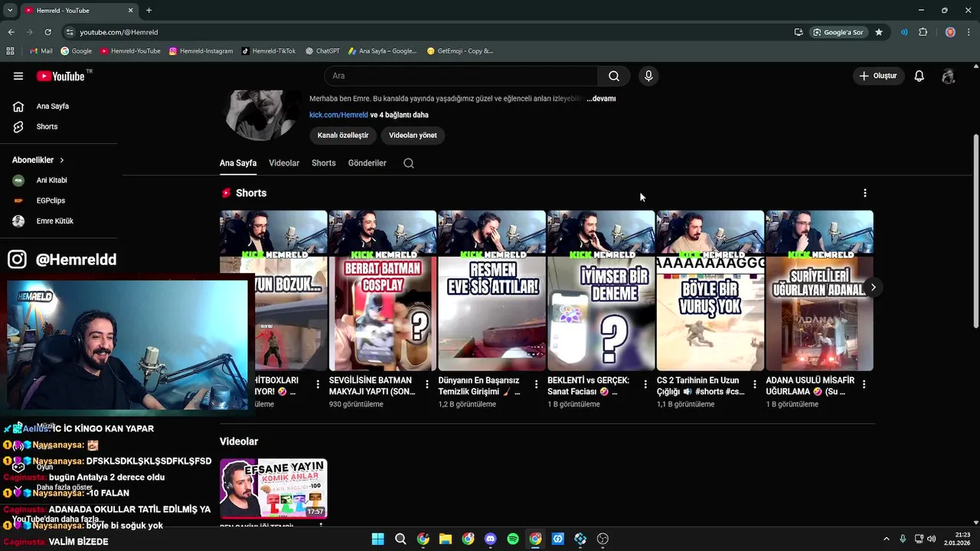
Task: Open the YouTube hamburger guide menu
Action: (x=18, y=76)
